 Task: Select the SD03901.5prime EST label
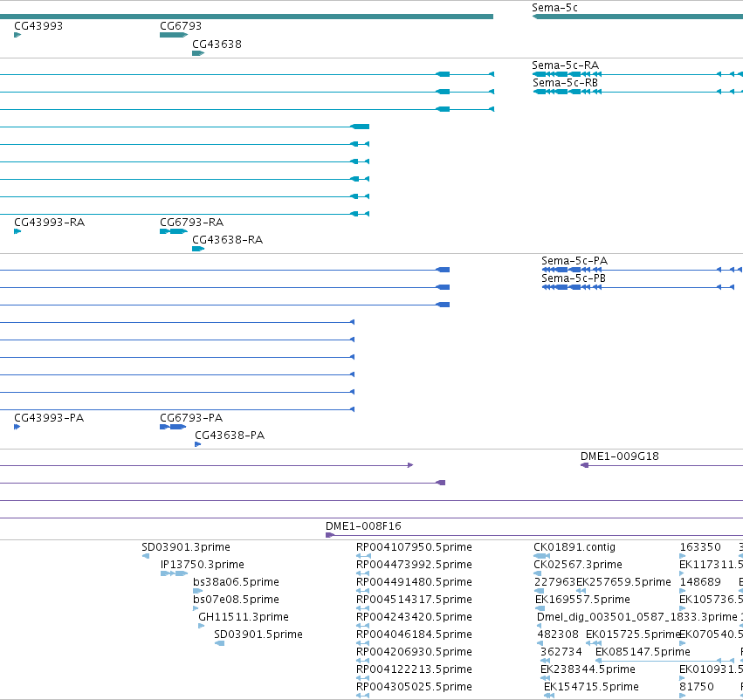point(258,635)
